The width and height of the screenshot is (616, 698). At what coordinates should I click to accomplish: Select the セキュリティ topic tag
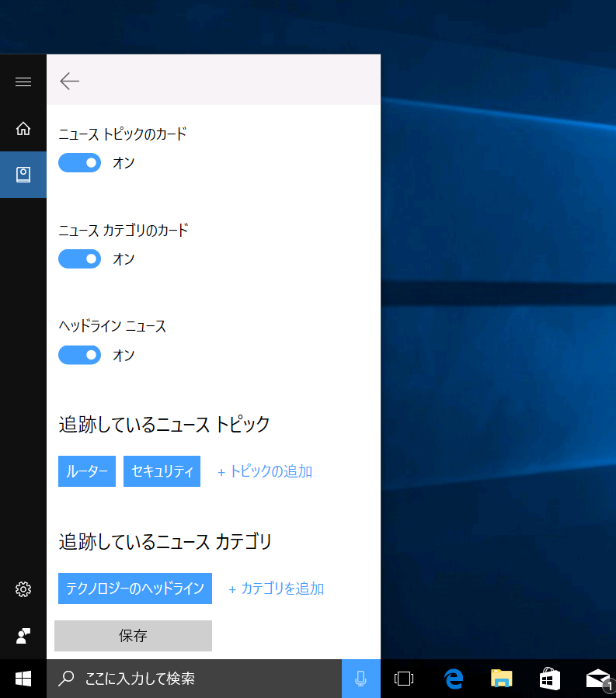(162, 471)
